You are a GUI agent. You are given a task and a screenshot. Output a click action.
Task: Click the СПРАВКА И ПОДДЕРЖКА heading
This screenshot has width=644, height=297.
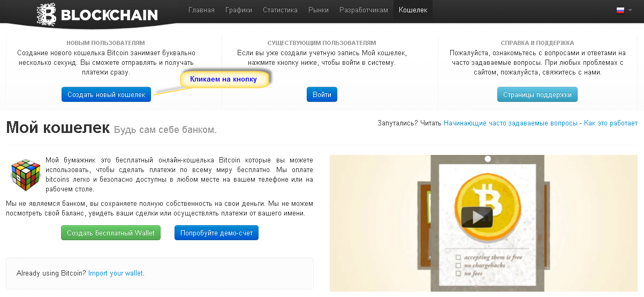[537, 42]
